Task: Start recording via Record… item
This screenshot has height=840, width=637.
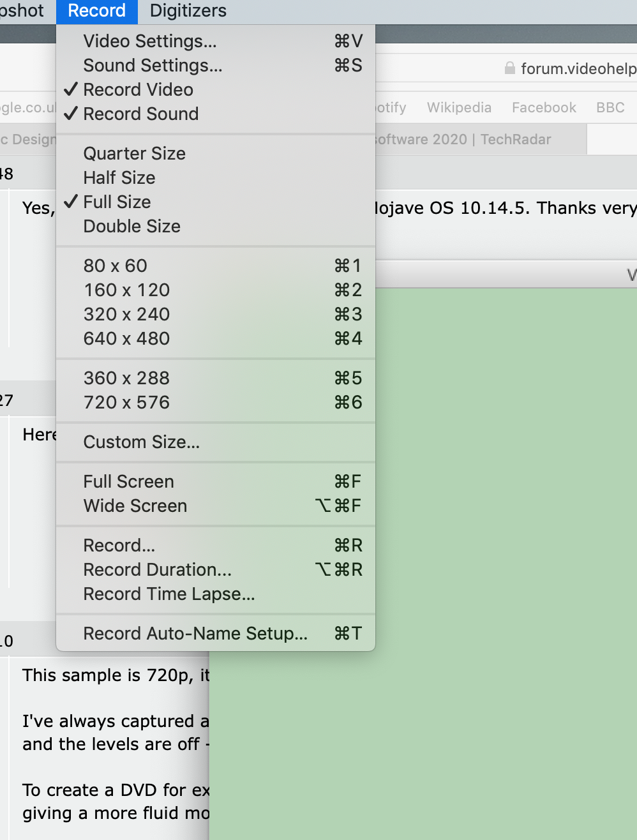Action: click(x=119, y=546)
